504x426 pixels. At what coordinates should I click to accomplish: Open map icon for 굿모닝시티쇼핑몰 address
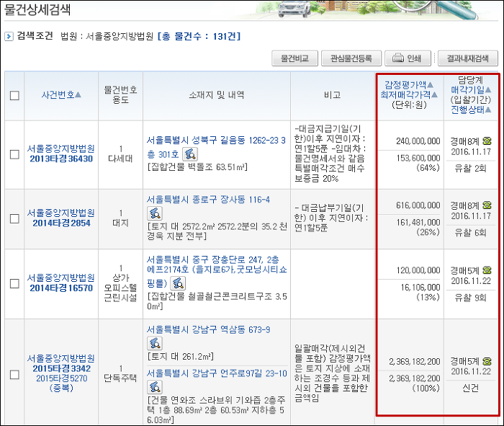click(178, 283)
